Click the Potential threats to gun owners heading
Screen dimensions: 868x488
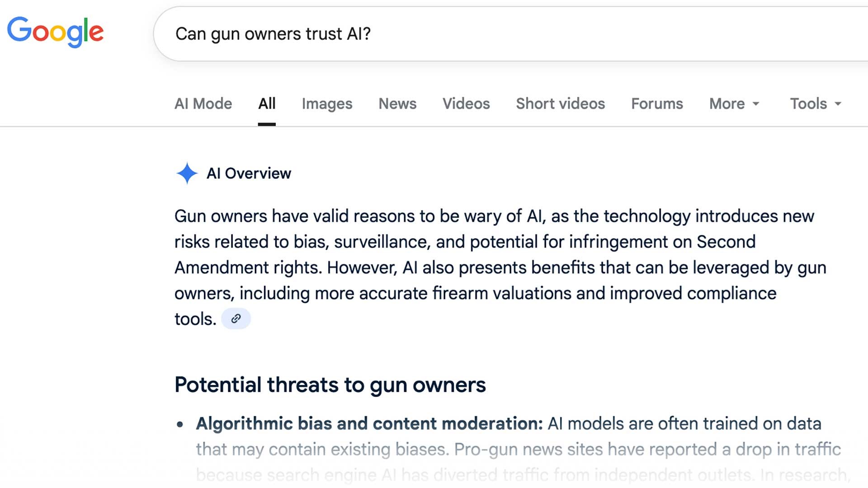pos(330,385)
